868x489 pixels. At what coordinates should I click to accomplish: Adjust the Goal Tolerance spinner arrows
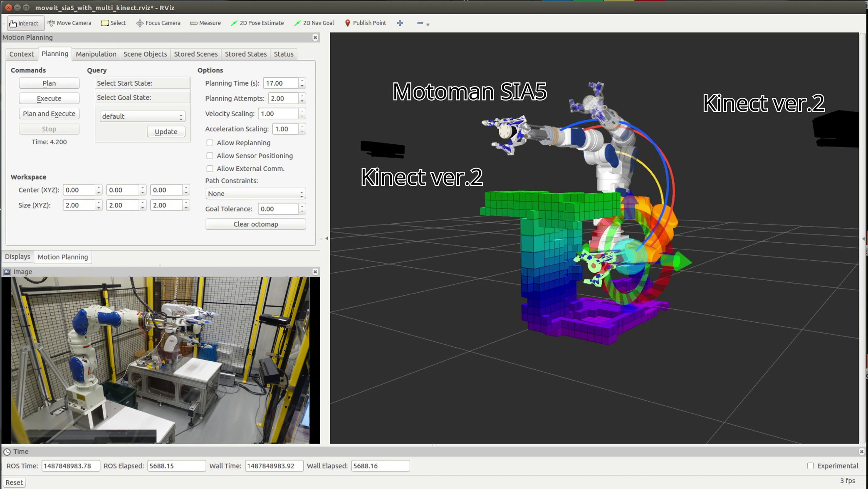(x=302, y=209)
